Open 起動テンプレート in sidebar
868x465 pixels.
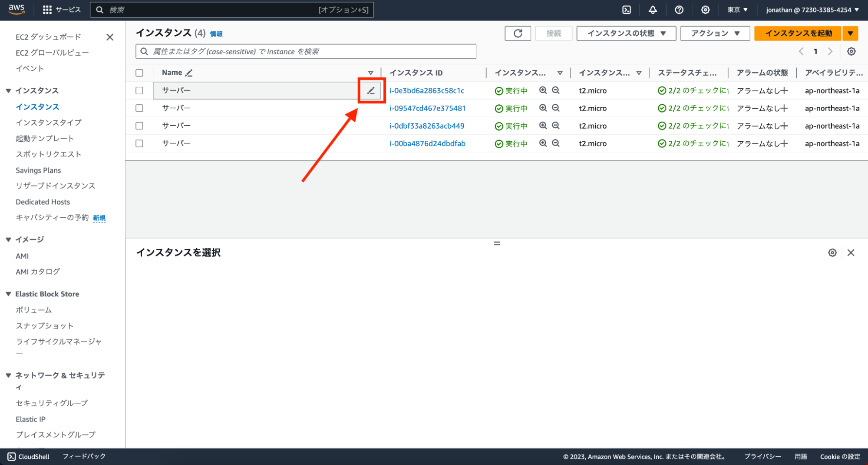coord(45,138)
